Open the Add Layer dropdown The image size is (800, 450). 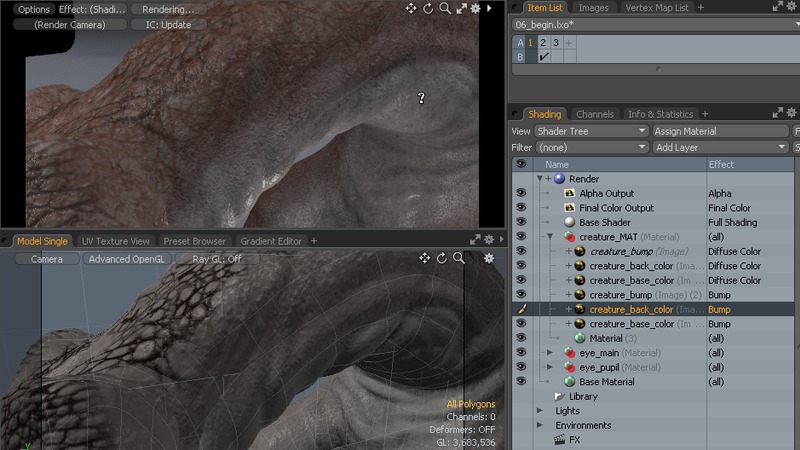pyautogui.click(x=720, y=147)
